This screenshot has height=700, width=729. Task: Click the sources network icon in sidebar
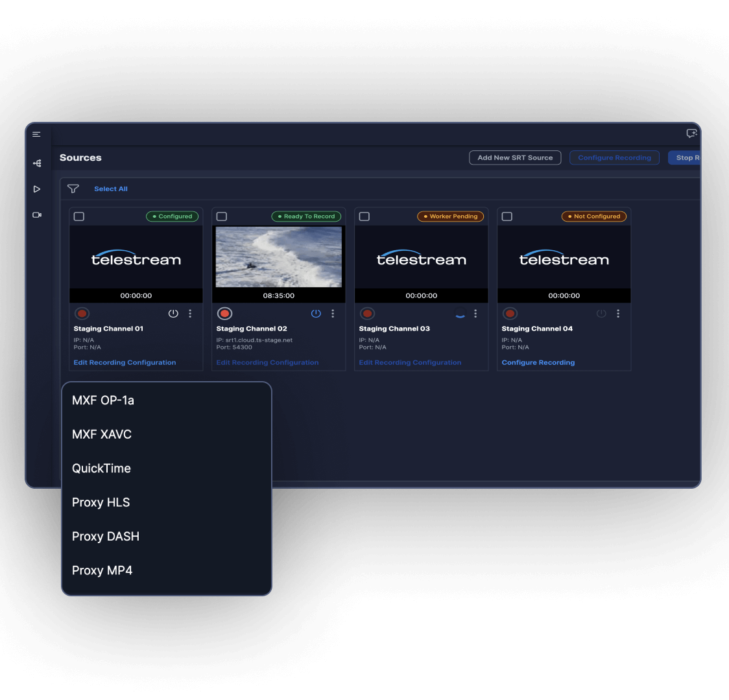pos(37,163)
